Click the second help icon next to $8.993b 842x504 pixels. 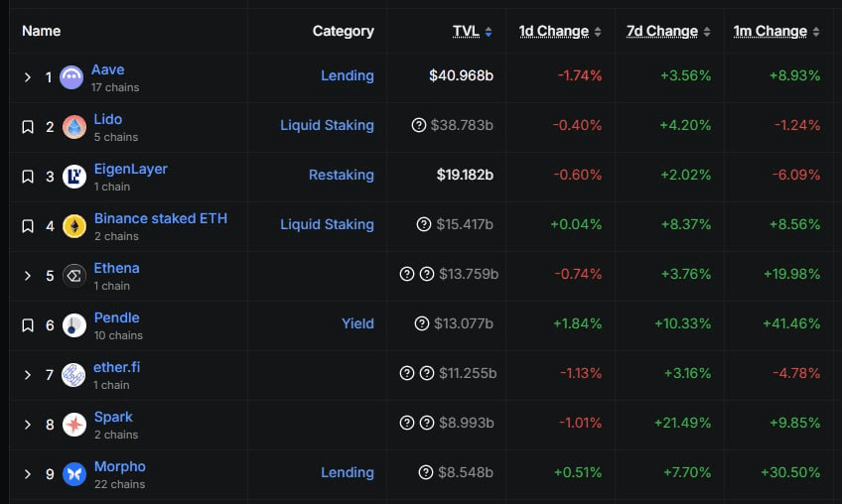click(x=427, y=423)
